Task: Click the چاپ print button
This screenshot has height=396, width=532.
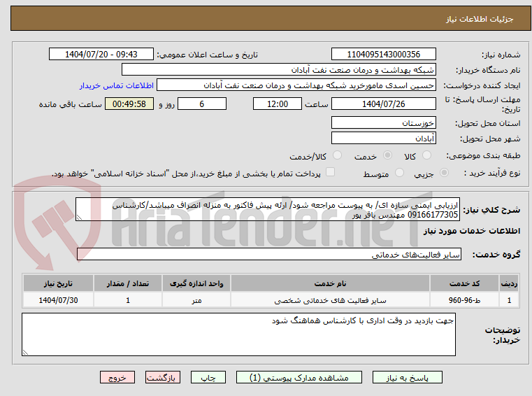Action: tap(208, 377)
